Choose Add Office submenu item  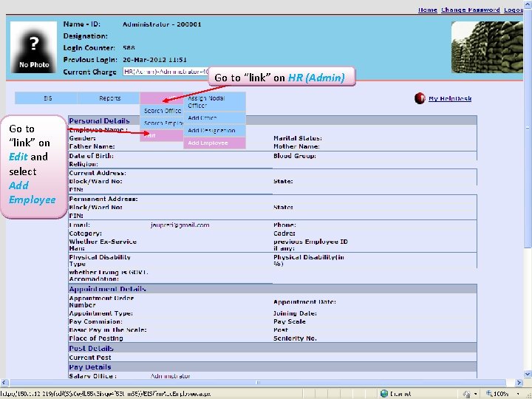pyautogui.click(x=214, y=118)
